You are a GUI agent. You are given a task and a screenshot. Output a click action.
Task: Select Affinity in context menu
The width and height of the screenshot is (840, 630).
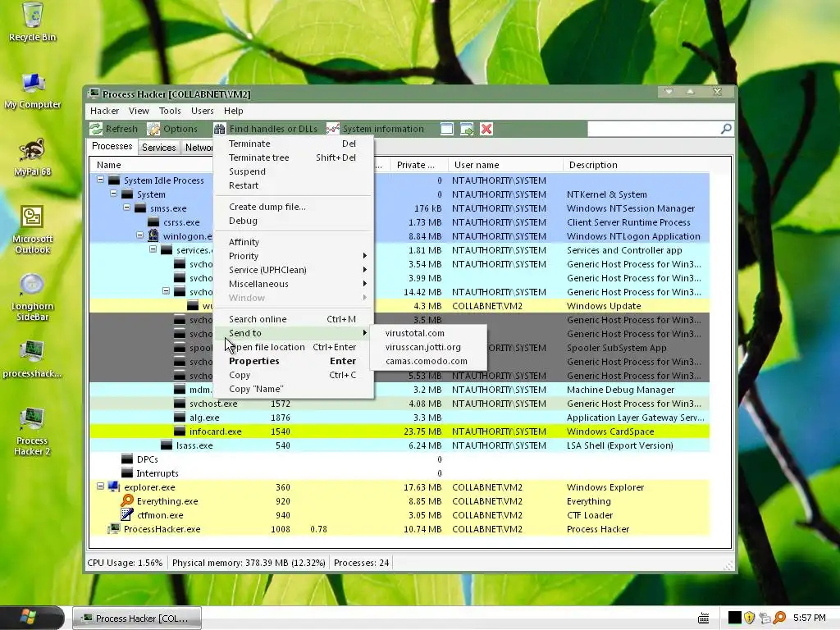pyautogui.click(x=293, y=242)
